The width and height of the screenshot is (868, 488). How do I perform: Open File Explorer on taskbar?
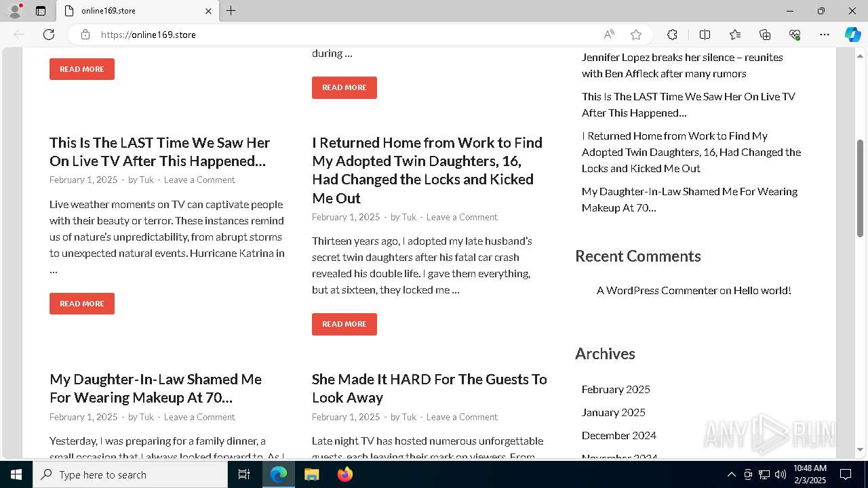tap(311, 474)
